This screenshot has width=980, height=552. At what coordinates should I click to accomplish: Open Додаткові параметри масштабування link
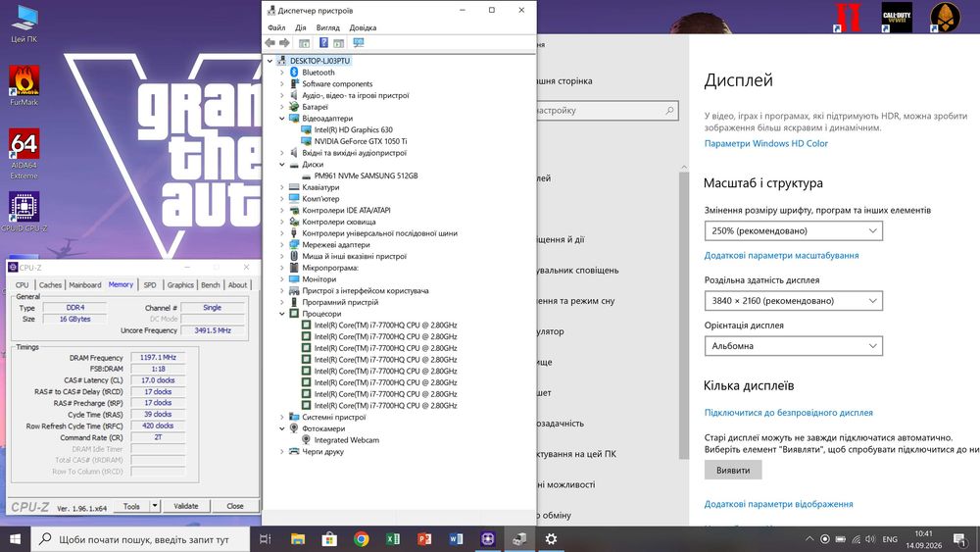coord(781,256)
